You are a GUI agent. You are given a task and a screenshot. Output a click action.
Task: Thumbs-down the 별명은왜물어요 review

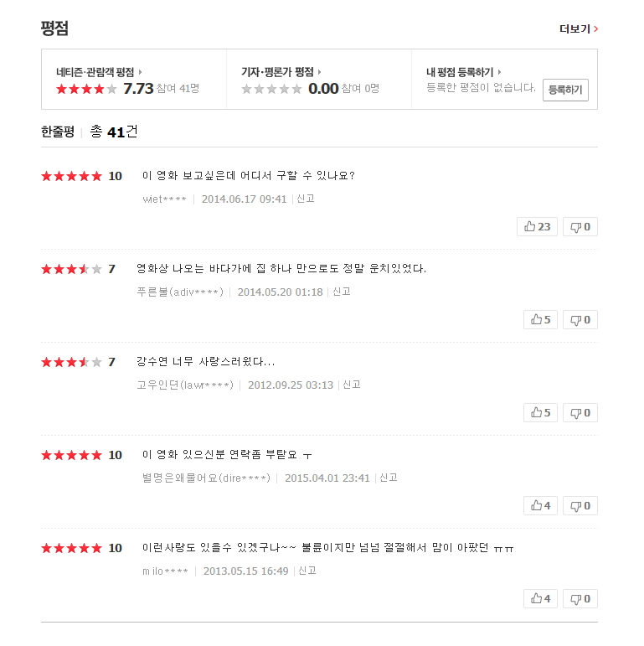580,506
